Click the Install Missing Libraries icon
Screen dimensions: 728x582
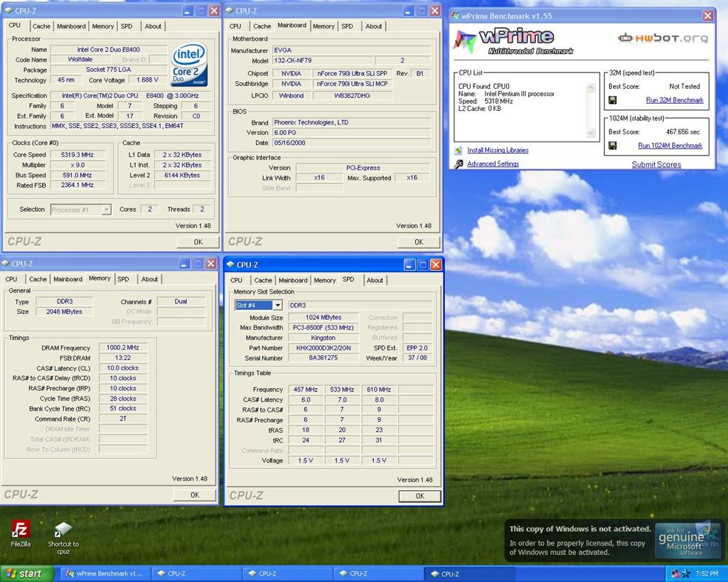pos(459,151)
